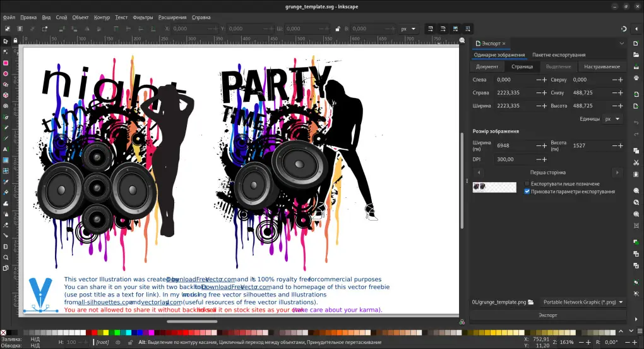Viewport: 644px width, 349px height.
Task: Toggle snapping icon at top right
Action: click(623, 29)
